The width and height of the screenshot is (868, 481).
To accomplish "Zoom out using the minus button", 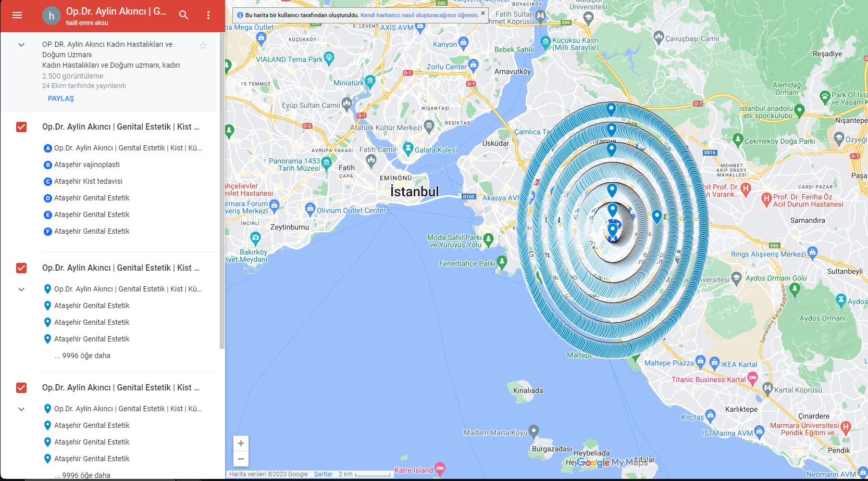I will (x=240, y=459).
